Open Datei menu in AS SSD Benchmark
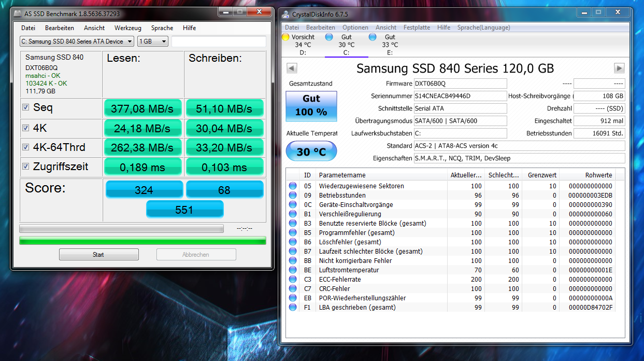The width and height of the screenshot is (644, 361). tap(28, 28)
